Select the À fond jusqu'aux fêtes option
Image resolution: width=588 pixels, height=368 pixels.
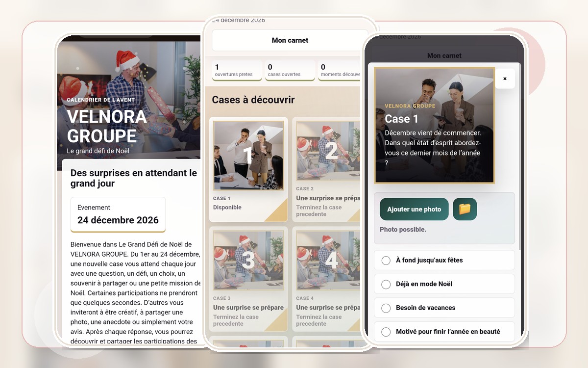tap(444, 260)
